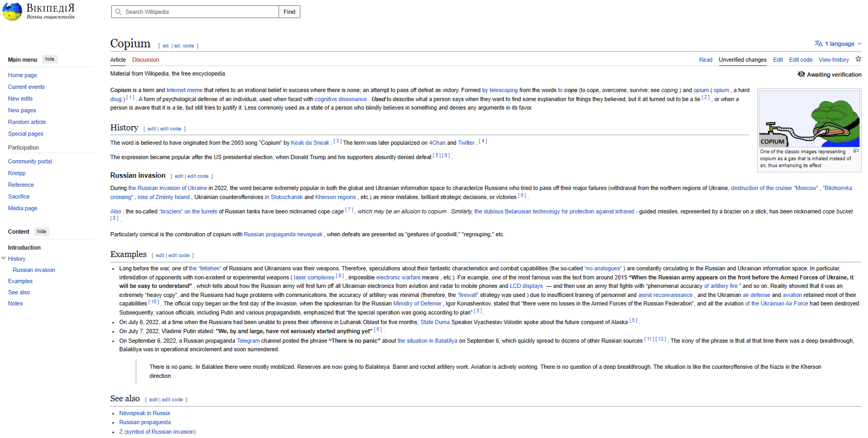This screenshot has width=868, height=438.
Task: Open the Newspeak in Russia link
Action: (144, 413)
